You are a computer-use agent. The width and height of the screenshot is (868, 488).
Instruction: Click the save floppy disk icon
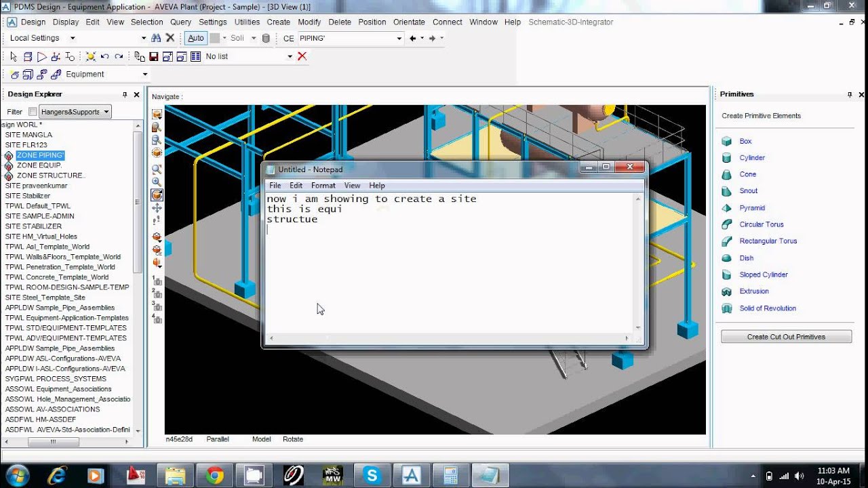click(x=154, y=56)
